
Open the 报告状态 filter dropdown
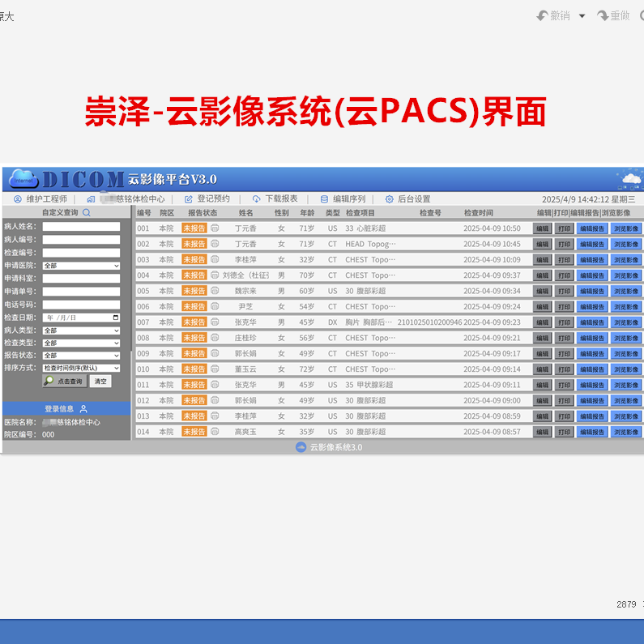(81, 356)
